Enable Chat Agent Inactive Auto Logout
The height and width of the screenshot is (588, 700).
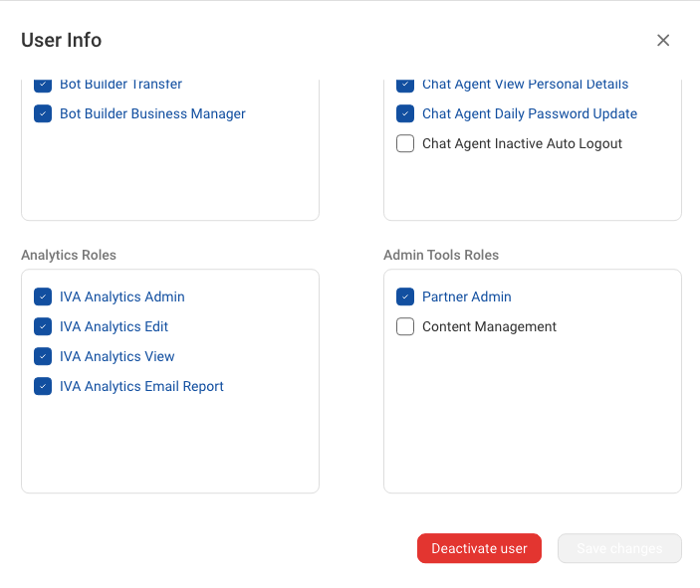tap(405, 143)
